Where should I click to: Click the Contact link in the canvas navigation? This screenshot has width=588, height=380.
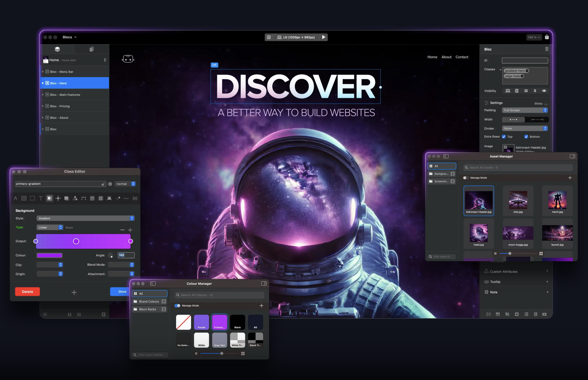tap(462, 57)
